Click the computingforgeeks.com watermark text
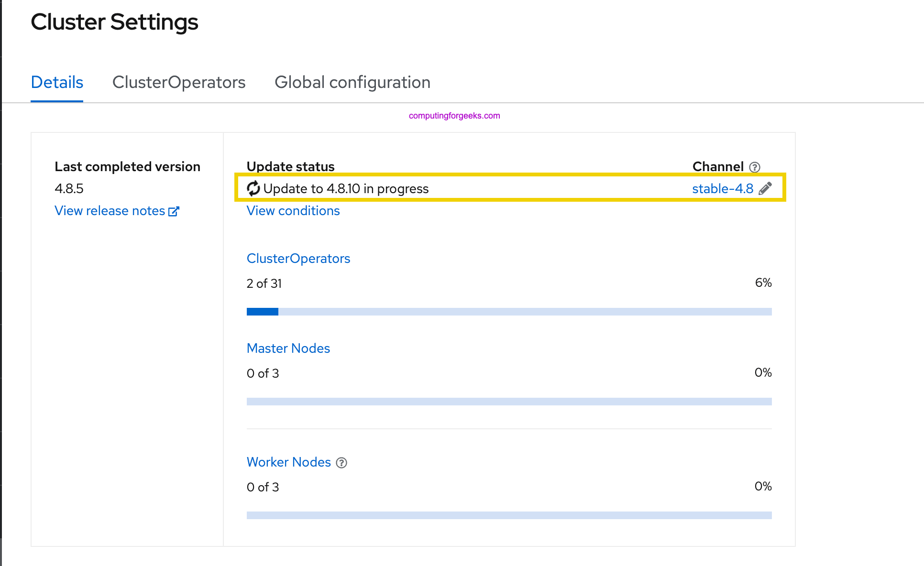Viewport: 924px width, 566px height. 453,115
